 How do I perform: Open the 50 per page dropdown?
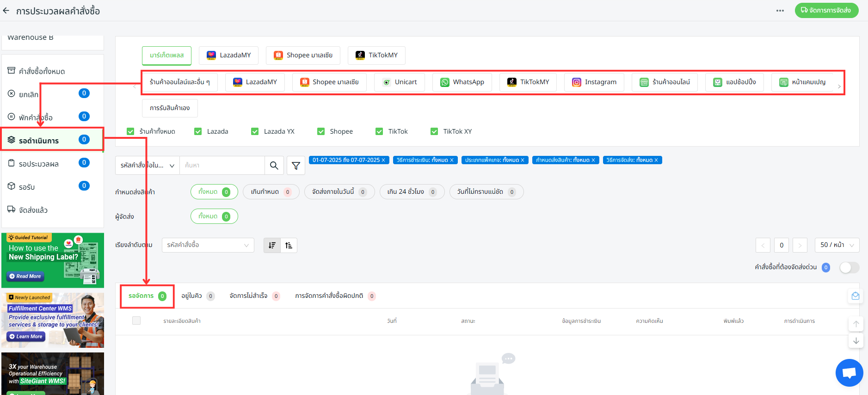(837, 245)
